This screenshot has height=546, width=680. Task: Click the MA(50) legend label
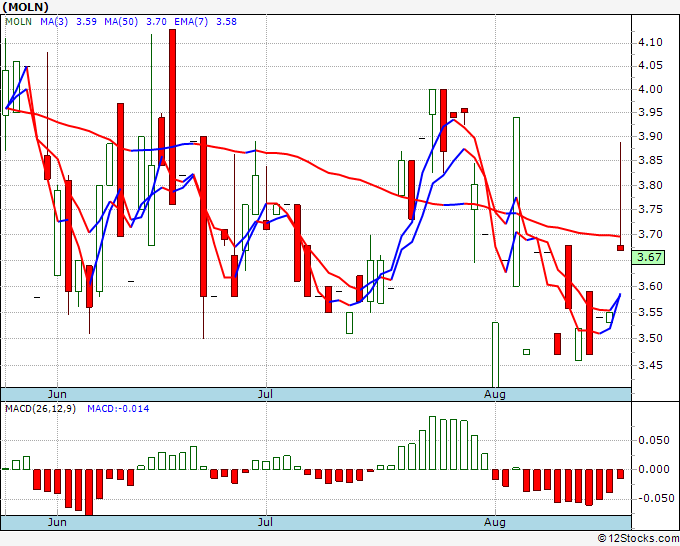(x=121, y=22)
